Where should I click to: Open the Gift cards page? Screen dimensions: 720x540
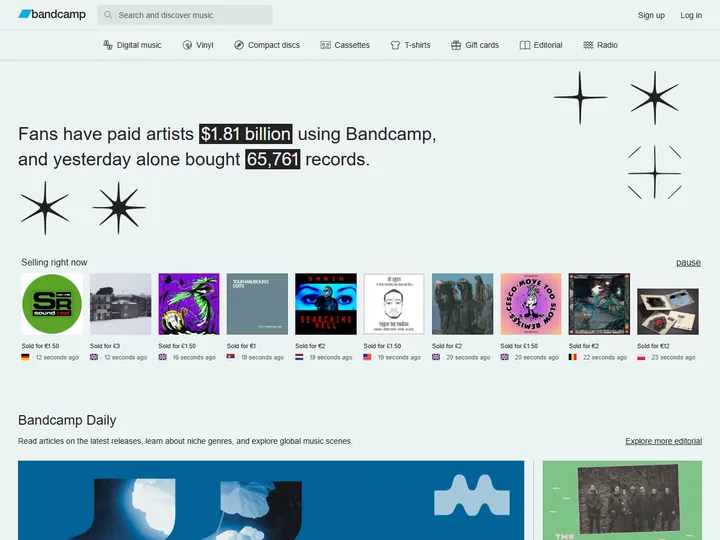pos(475,45)
